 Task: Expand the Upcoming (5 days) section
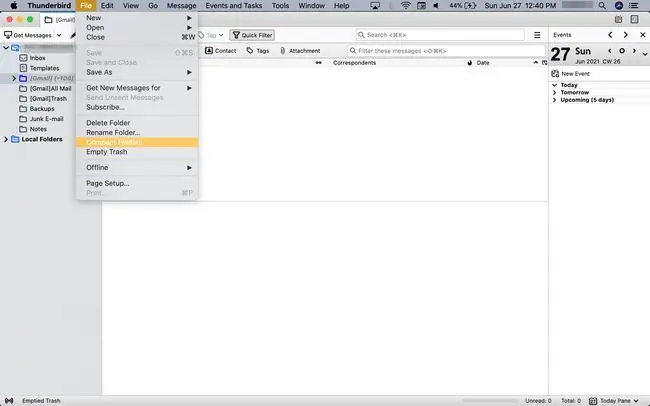point(555,100)
